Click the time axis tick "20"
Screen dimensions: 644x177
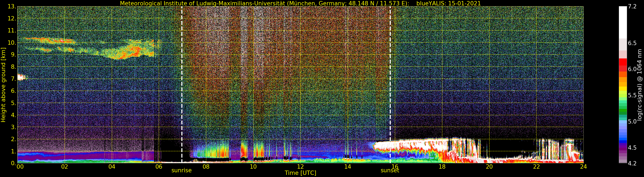[489, 167]
